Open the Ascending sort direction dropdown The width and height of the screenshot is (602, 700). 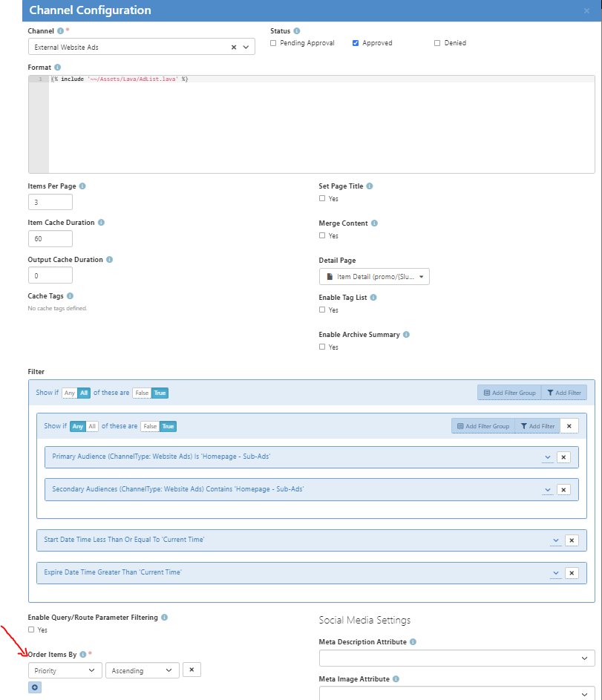(143, 670)
